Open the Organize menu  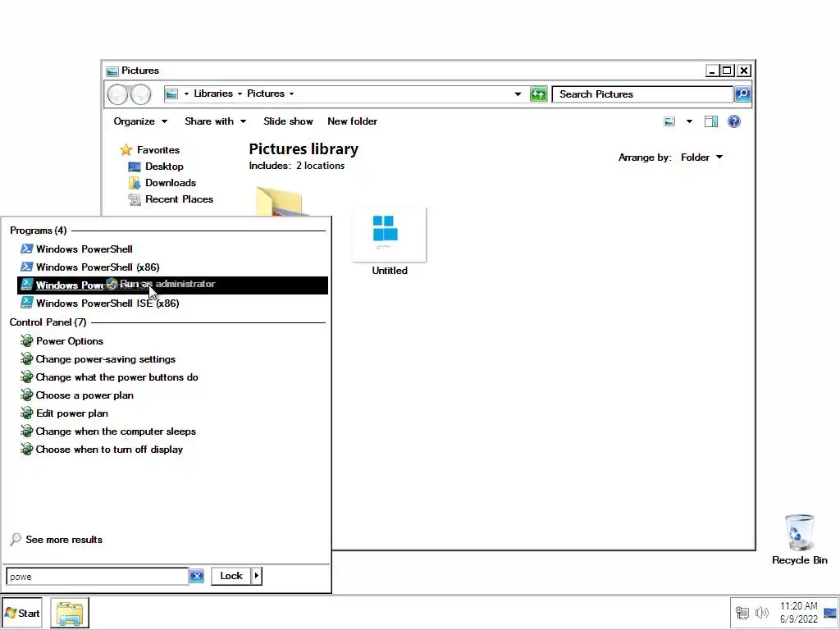tap(140, 121)
